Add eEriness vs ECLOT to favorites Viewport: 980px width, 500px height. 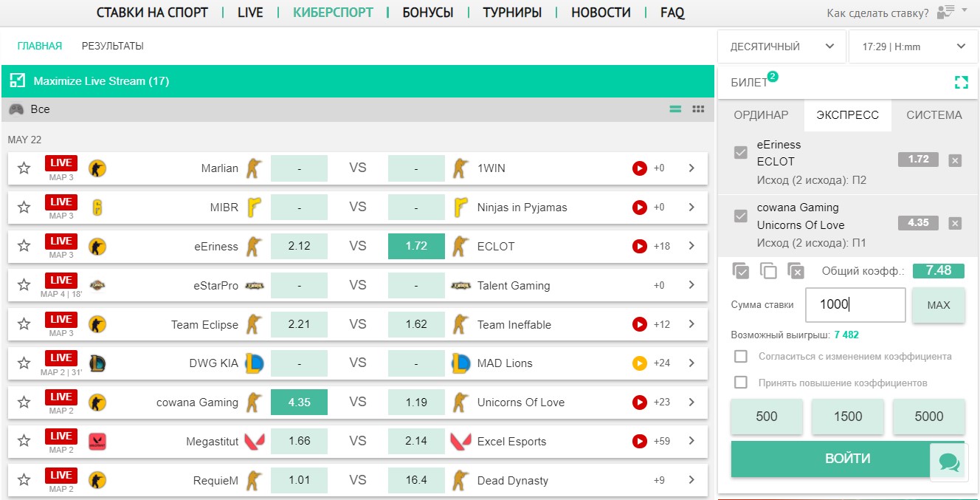pos(24,247)
